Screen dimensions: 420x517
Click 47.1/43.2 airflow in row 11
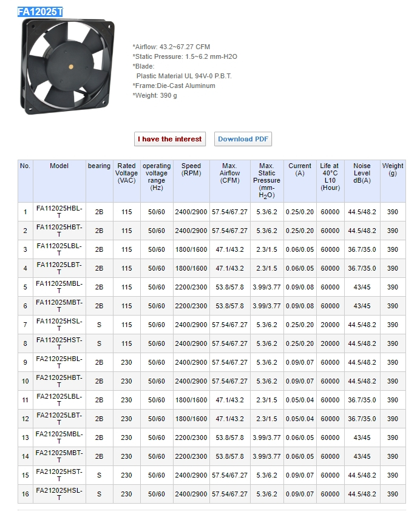(x=230, y=400)
